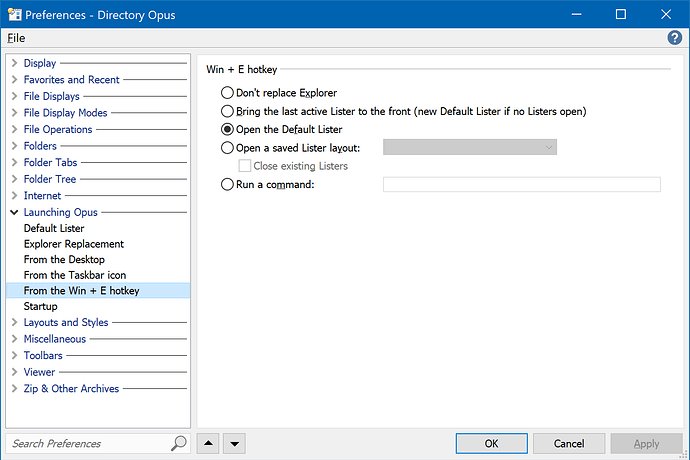Open the saved Lister layout dropdown

[470, 147]
